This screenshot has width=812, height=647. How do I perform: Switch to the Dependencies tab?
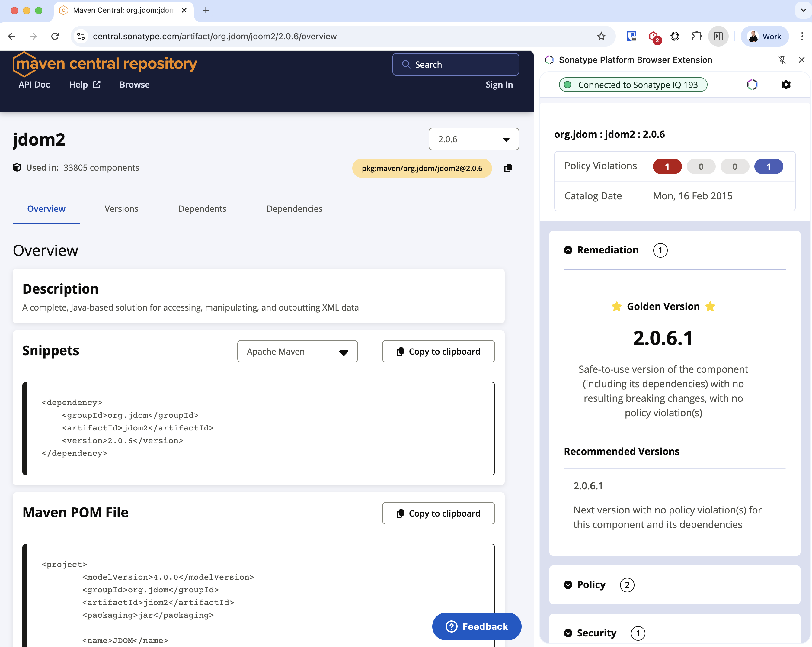(x=295, y=209)
